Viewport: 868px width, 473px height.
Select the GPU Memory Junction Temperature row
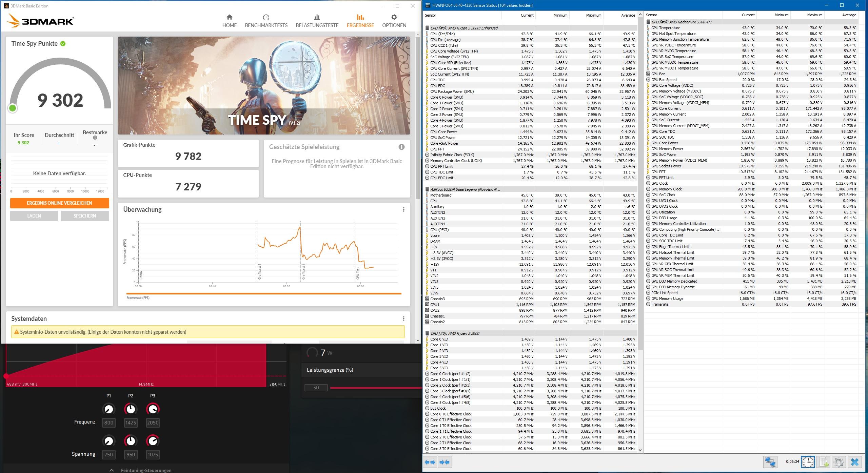tap(751, 39)
